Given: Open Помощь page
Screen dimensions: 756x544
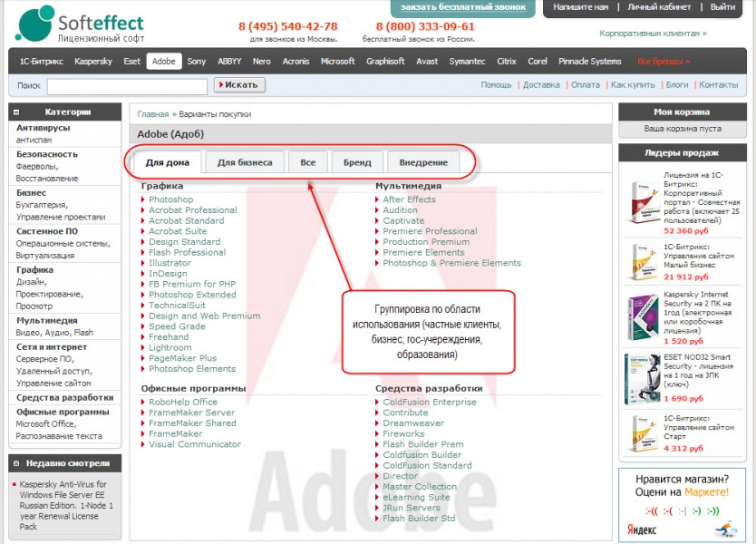Looking at the screenshot, I should pyautogui.click(x=496, y=85).
